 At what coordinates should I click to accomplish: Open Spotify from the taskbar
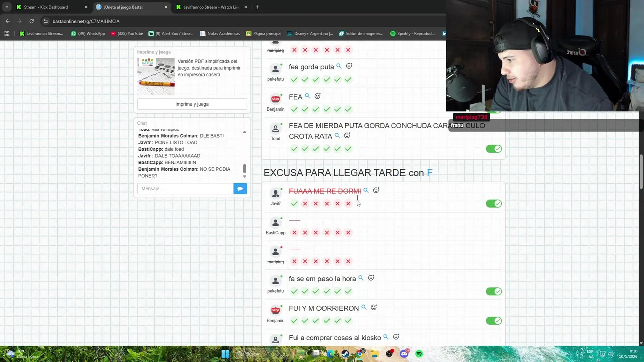pyautogui.click(x=419, y=354)
